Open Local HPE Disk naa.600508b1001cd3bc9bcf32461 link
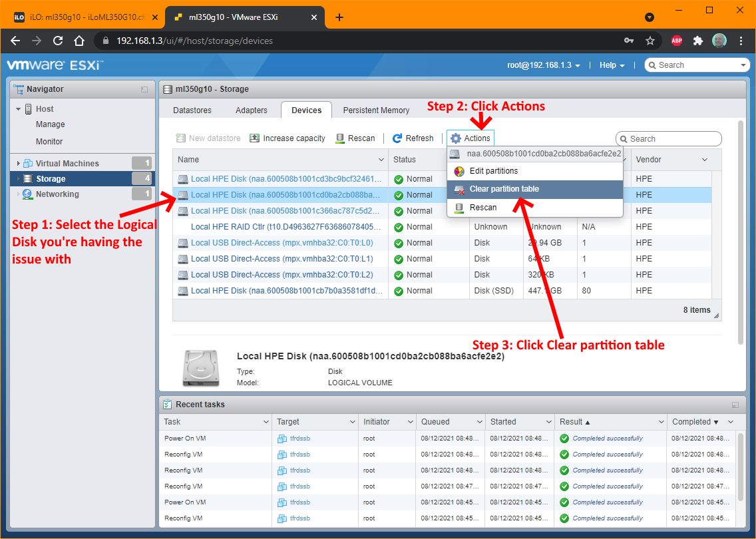756x539 pixels. (x=286, y=179)
